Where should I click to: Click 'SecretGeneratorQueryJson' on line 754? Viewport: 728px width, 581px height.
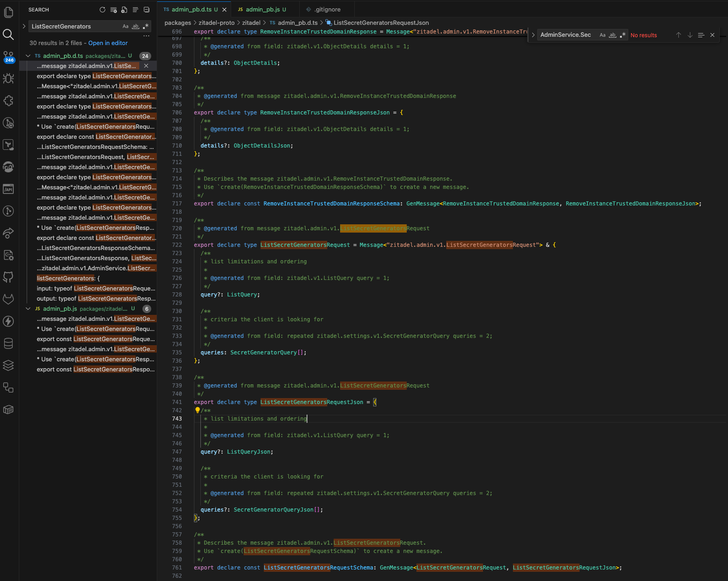pyautogui.click(x=273, y=510)
